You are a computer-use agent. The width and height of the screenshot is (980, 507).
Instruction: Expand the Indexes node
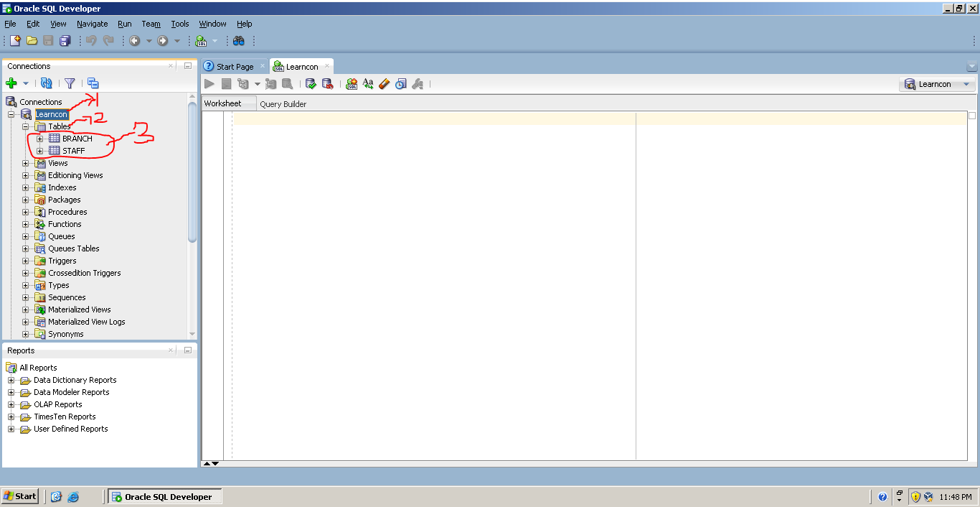pyautogui.click(x=26, y=187)
